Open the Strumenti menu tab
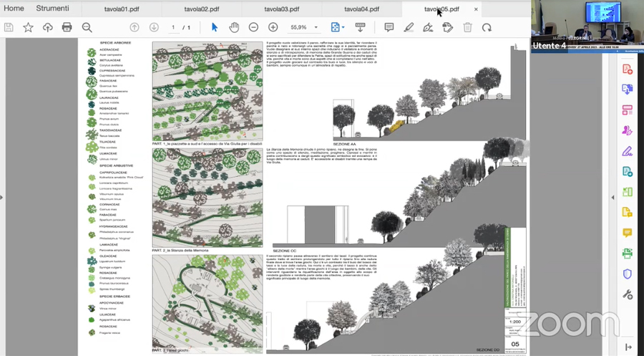The image size is (644, 356). [52, 9]
